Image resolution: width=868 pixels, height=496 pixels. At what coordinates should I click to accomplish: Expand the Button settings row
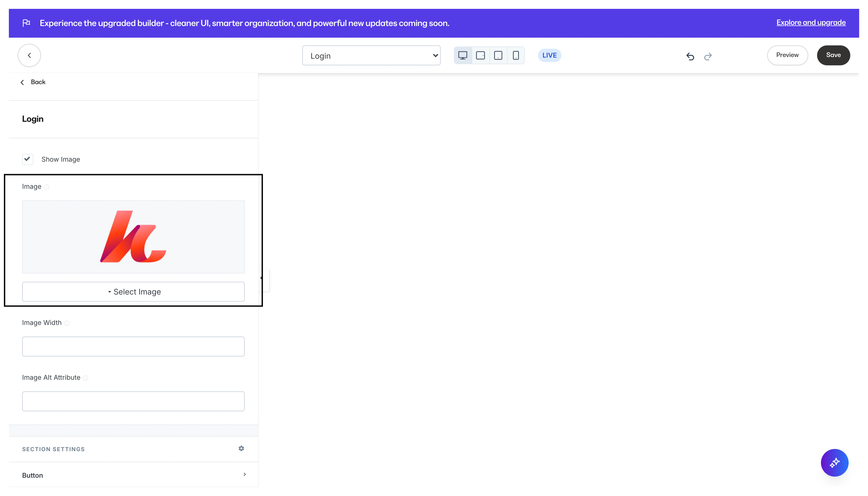coord(133,475)
